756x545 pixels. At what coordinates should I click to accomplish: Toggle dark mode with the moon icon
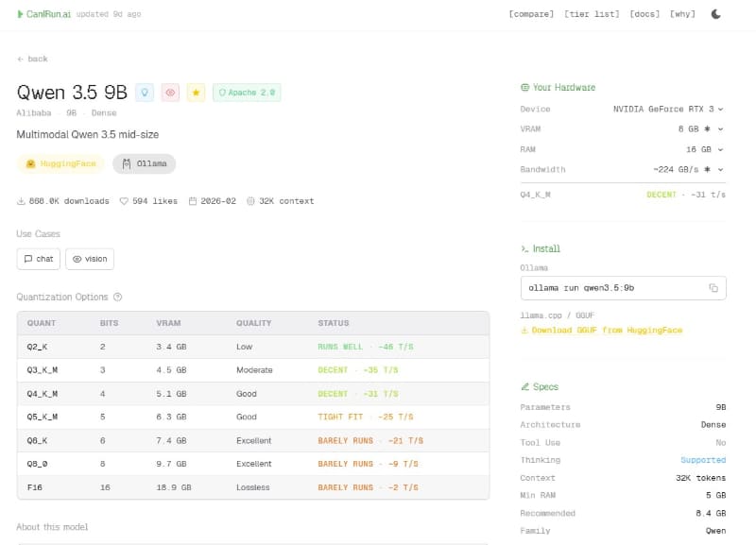point(716,14)
